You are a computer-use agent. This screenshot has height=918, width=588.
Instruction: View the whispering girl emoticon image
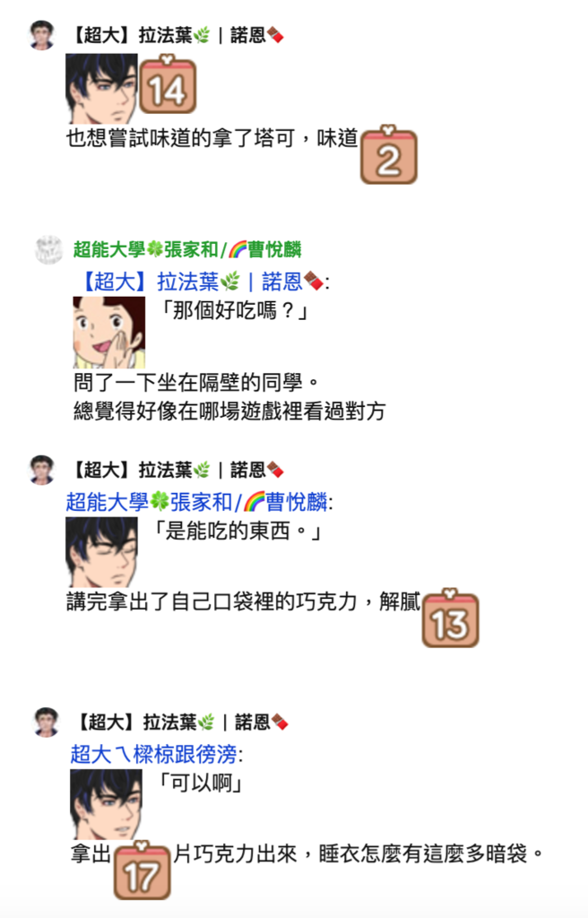[109, 332]
